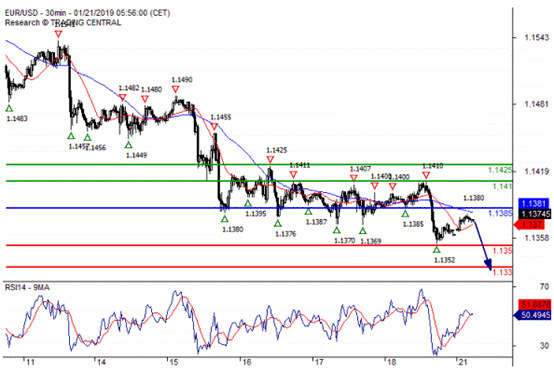The image size is (554, 373).
Task: Click the red RSI value tag 51.88
Action: click(534, 304)
